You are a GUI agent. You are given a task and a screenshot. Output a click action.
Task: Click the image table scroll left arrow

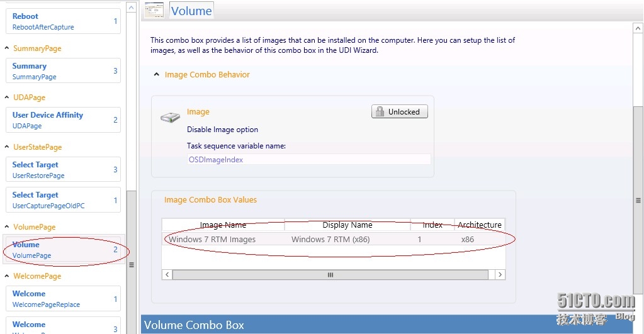tap(167, 274)
